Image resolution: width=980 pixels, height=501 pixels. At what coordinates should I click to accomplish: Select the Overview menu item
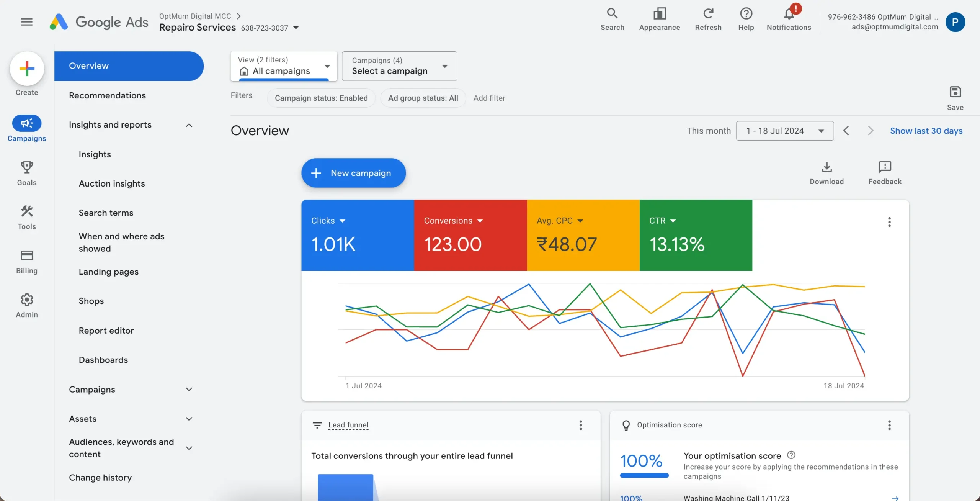129,66
